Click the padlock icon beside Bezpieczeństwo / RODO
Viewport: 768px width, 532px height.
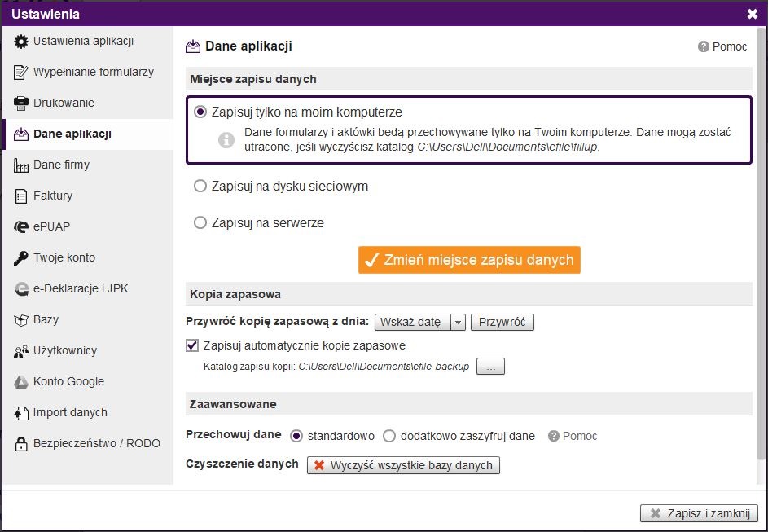(x=21, y=444)
